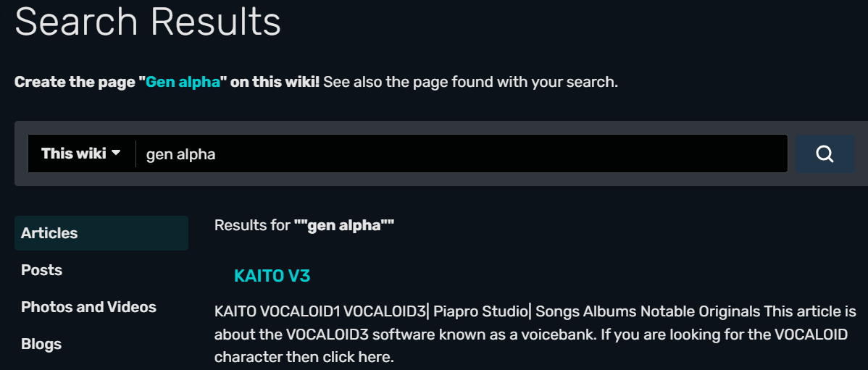Show the Blogs results tab

41,344
